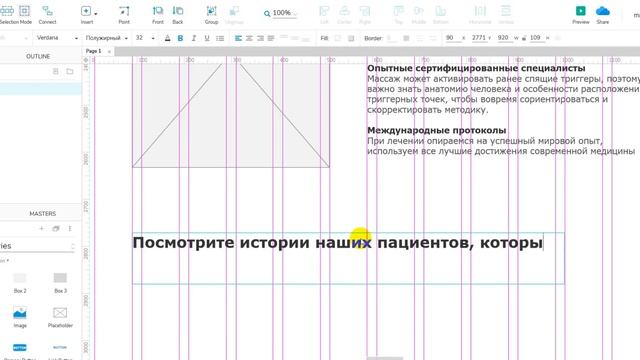The width and height of the screenshot is (640, 360).
Task: Click the Outline sort and filter icon
Action: 56,71
